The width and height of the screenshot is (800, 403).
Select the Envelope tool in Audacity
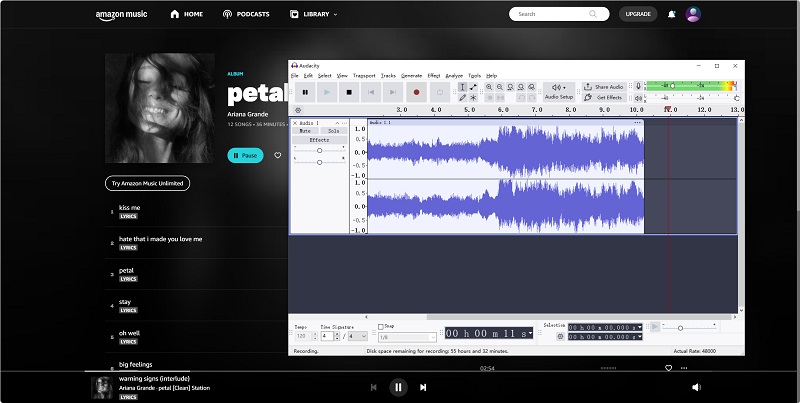tap(473, 87)
